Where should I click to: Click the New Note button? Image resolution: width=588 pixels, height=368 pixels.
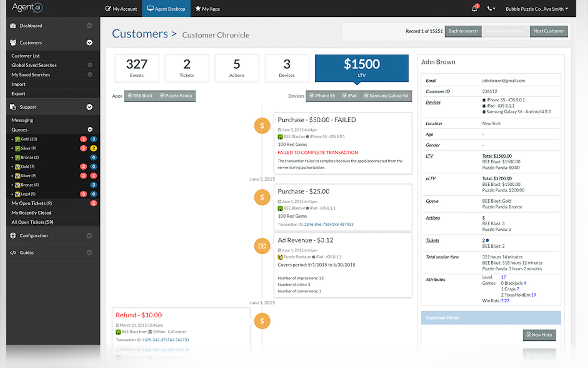coord(539,335)
